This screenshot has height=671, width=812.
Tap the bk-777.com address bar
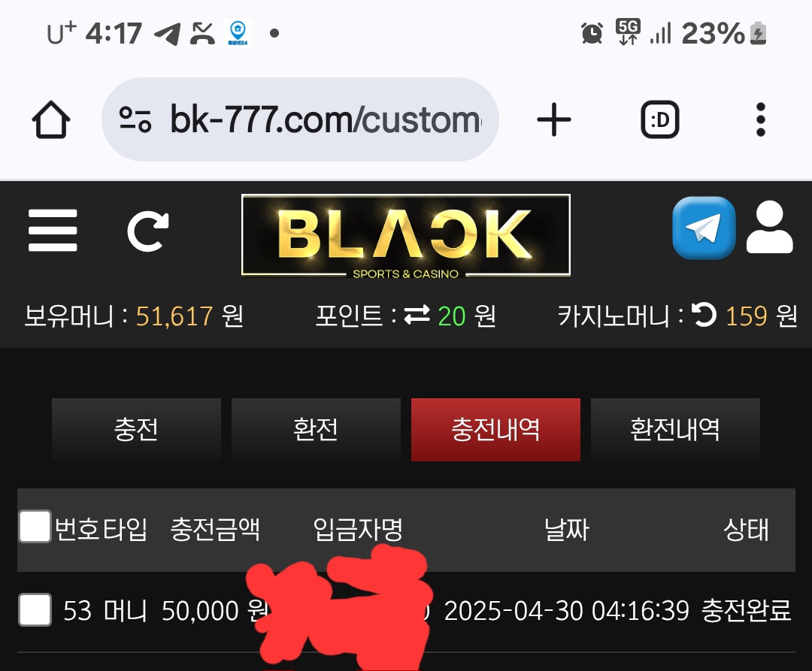coord(300,119)
